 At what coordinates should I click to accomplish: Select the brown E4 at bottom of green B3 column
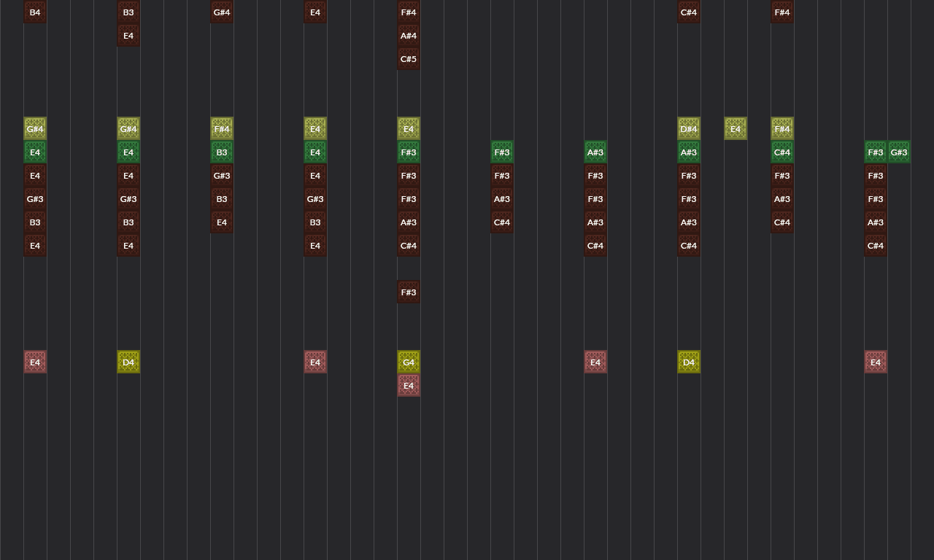point(222,222)
